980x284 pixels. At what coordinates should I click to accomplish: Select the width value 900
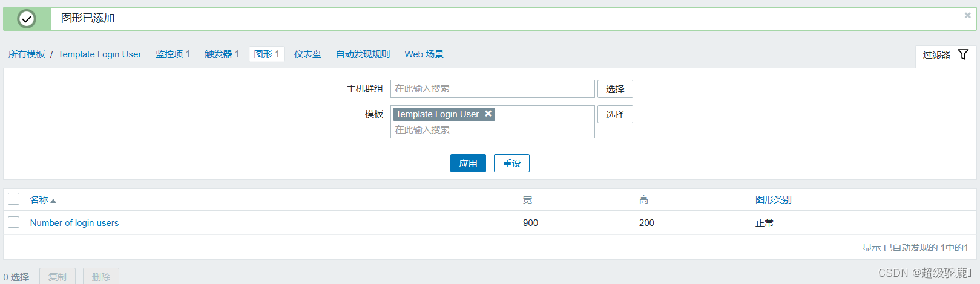(530, 223)
